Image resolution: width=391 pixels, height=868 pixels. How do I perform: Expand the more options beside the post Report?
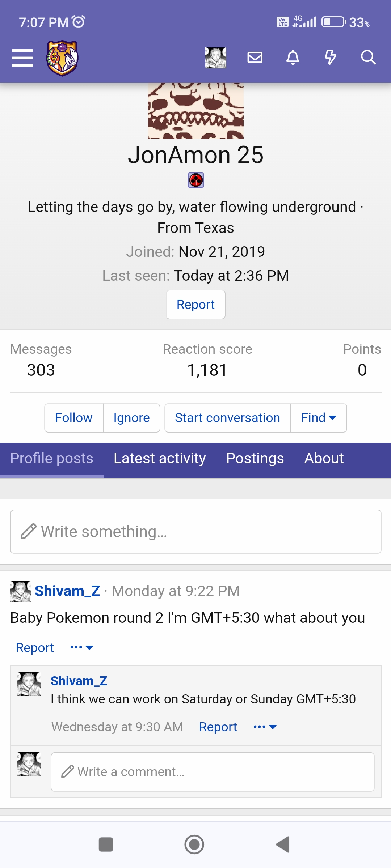[x=82, y=647]
